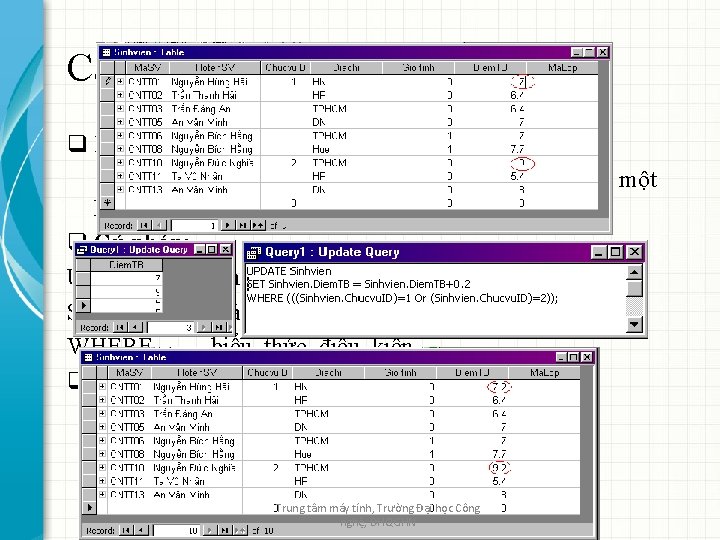
Task: Expand CNTT06 row in bottom Sinhvien table
Action: [x=102, y=440]
